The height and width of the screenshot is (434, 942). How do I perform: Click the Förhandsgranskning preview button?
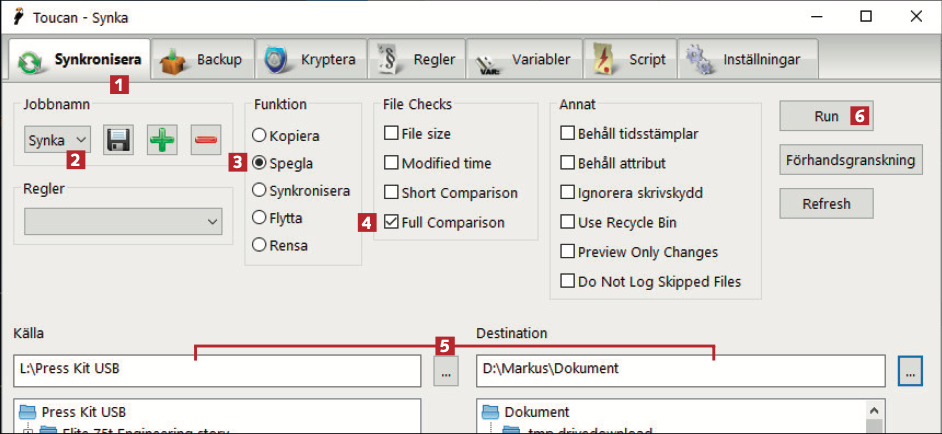pyautogui.click(x=850, y=160)
